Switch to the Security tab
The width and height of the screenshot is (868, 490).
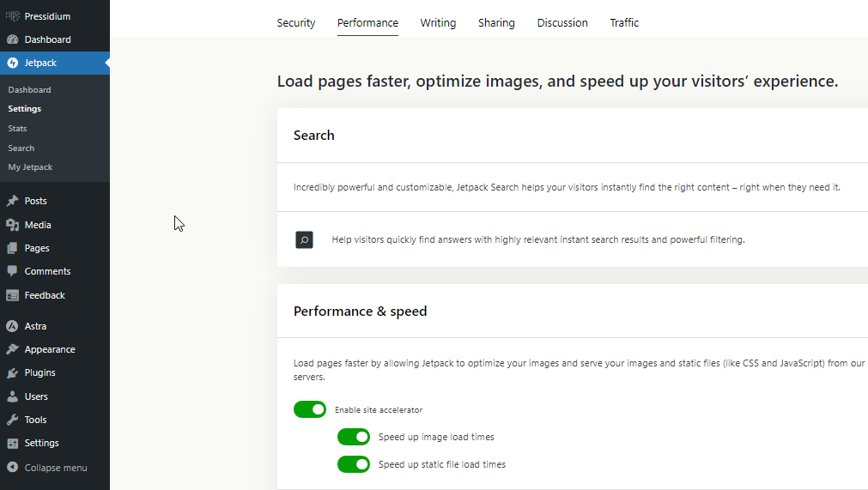point(296,22)
